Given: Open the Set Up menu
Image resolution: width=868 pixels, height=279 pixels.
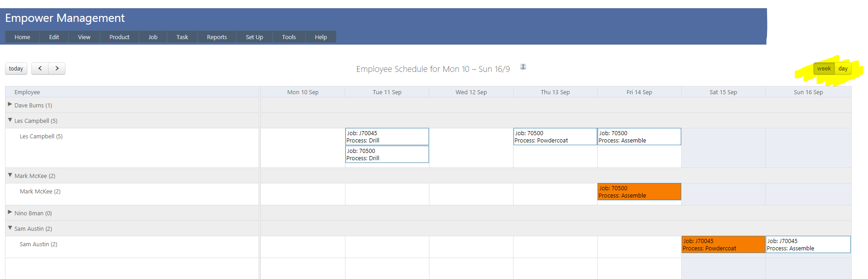Looking at the screenshot, I should tap(254, 37).
